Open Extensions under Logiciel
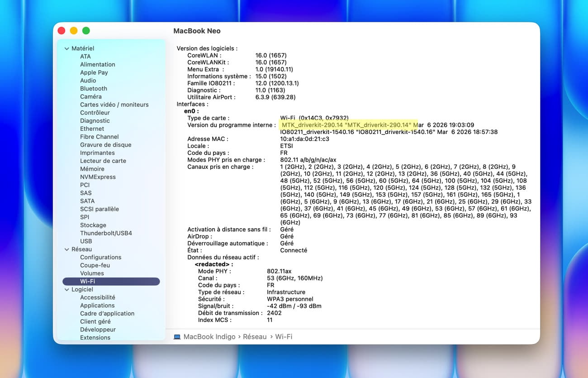 click(x=95, y=338)
